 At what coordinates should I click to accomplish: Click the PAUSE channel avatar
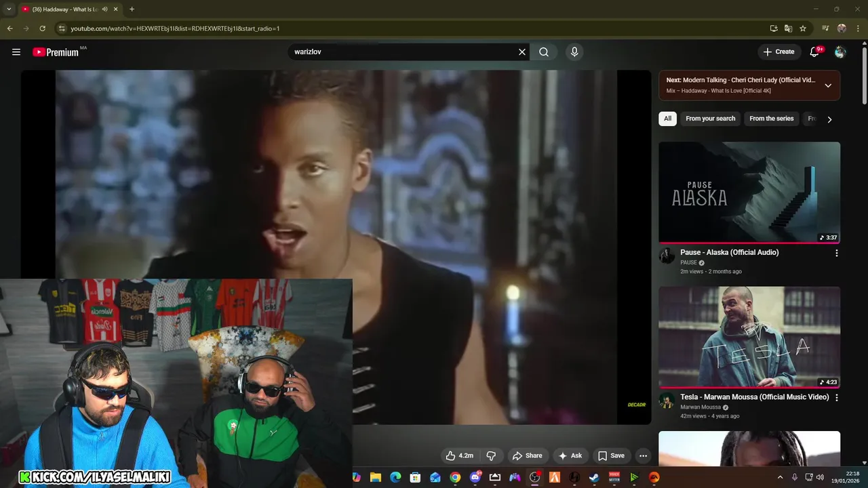click(x=667, y=256)
